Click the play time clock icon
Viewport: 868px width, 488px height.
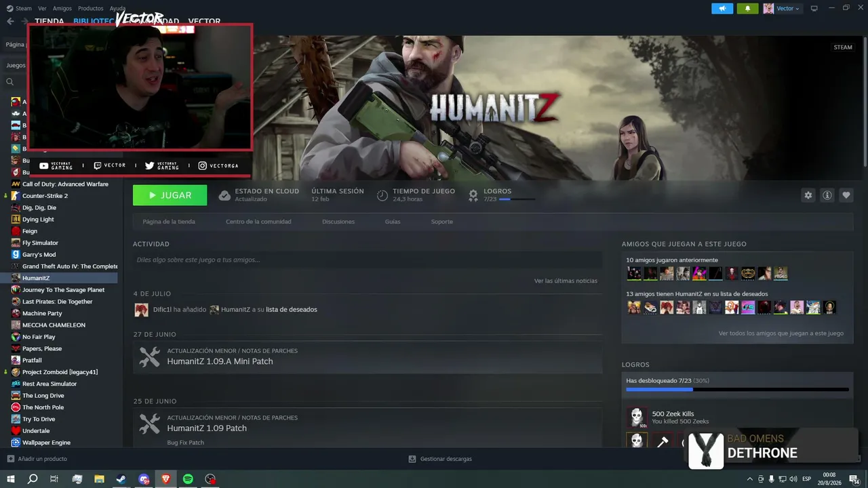pos(382,195)
